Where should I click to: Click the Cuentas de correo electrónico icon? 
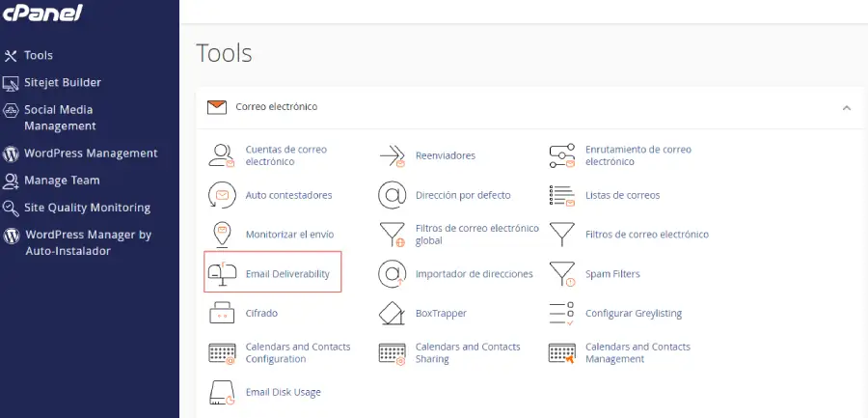coord(222,155)
